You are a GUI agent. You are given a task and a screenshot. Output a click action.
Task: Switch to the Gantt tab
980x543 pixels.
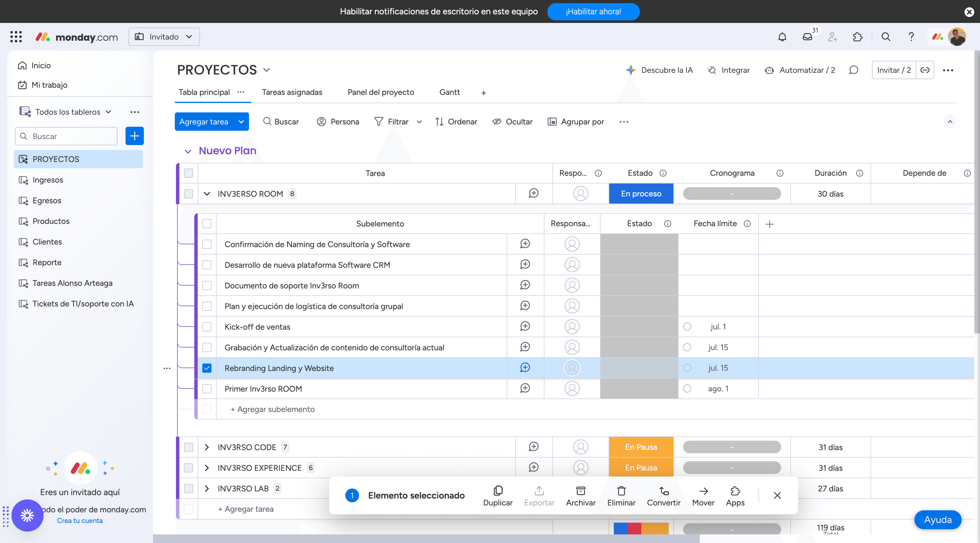[x=450, y=92]
